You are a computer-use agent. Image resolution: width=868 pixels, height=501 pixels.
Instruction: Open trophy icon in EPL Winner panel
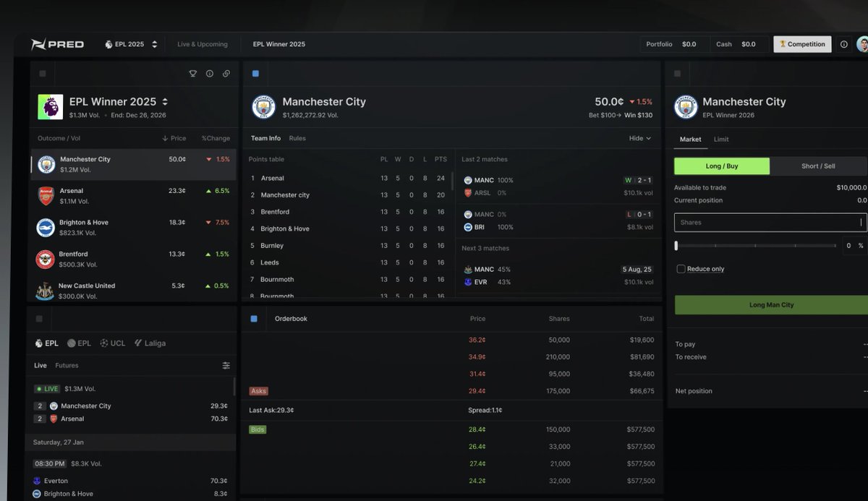click(193, 74)
